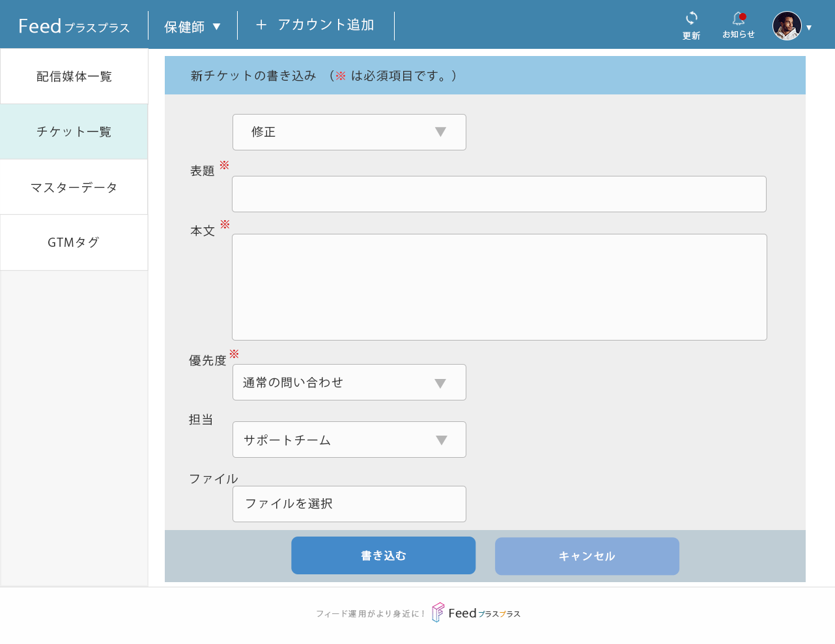
Task: Click the Feed プラスプラス header logo
Action: click(x=74, y=26)
